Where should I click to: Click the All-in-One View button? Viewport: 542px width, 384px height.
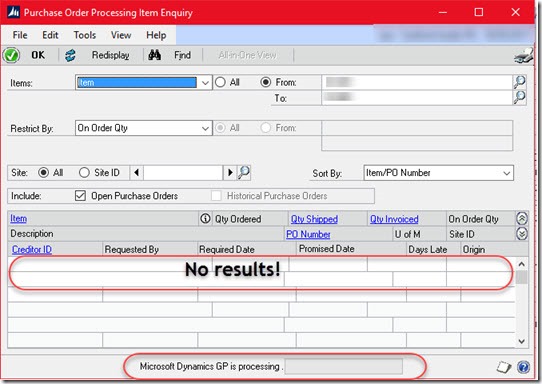click(x=247, y=55)
